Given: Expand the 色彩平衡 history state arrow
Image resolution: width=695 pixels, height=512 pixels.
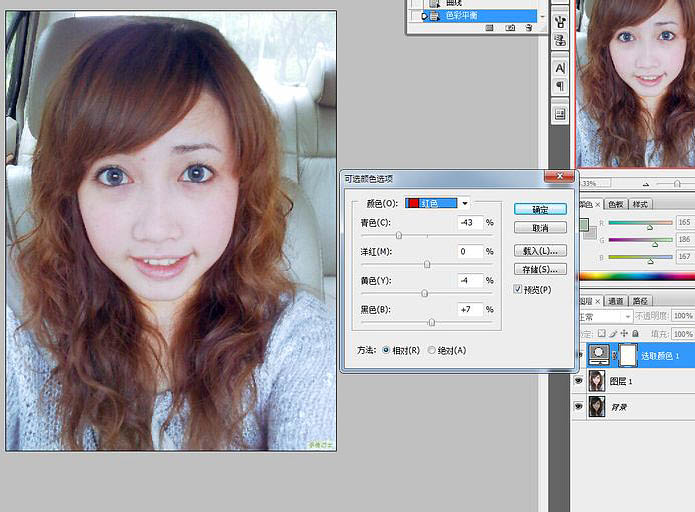Looking at the screenshot, I should coord(424,16).
